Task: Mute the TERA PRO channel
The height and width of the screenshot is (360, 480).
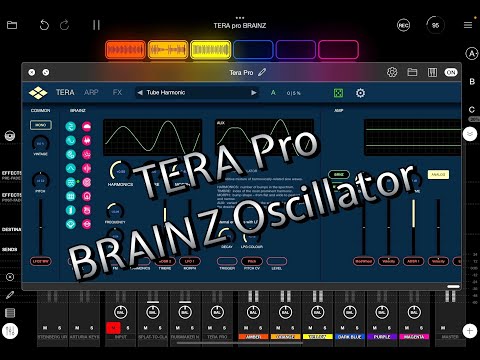Action: (x=210, y=328)
